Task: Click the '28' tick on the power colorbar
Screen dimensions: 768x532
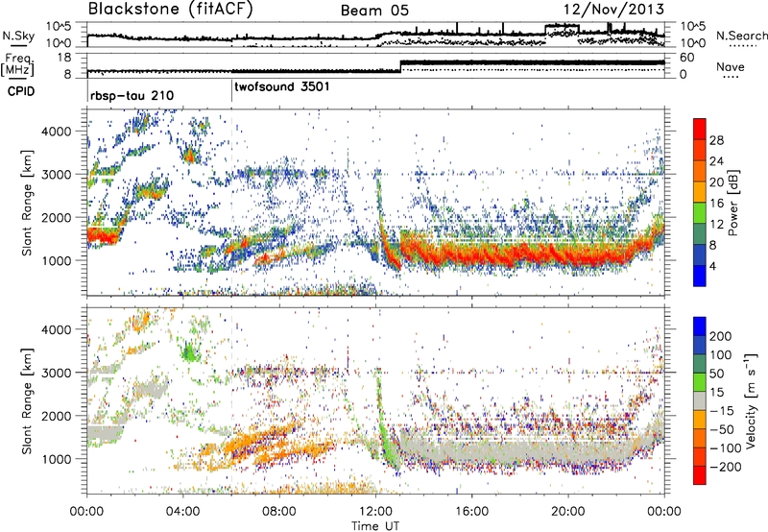Action: click(x=716, y=140)
